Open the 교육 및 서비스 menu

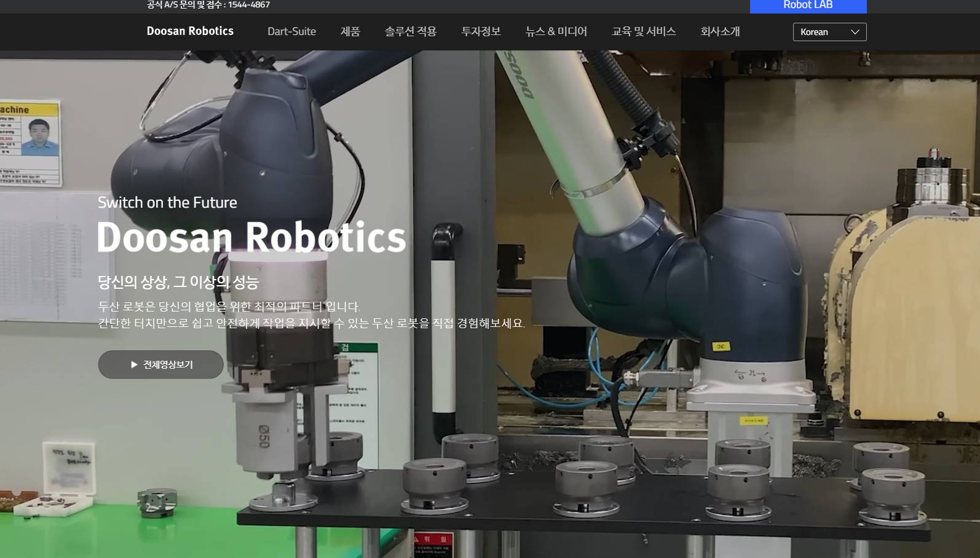644,31
